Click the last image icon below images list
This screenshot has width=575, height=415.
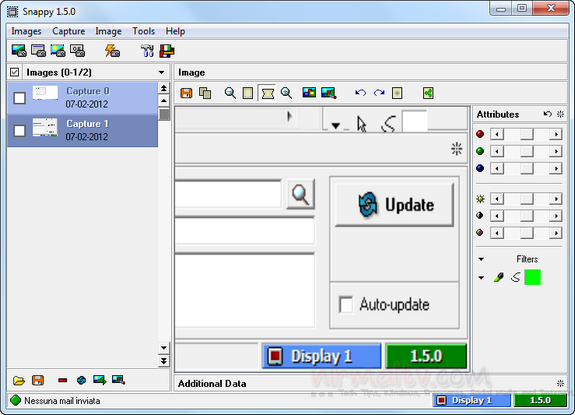[118, 380]
